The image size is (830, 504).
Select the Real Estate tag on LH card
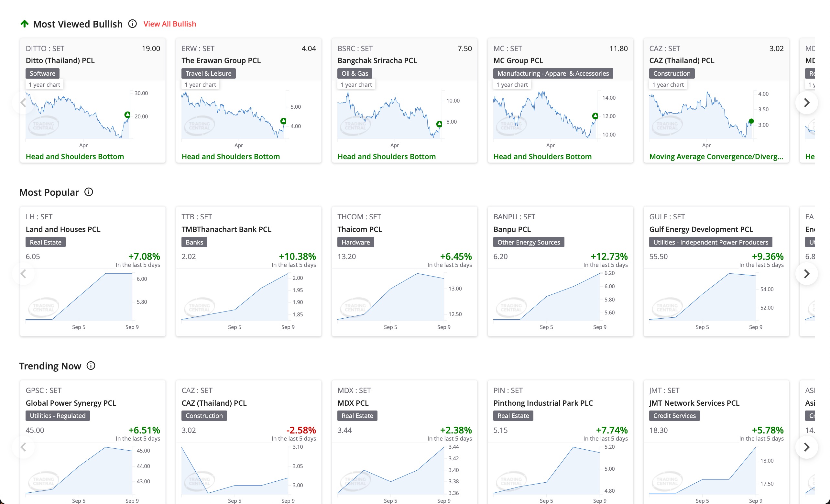tap(46, 242)
